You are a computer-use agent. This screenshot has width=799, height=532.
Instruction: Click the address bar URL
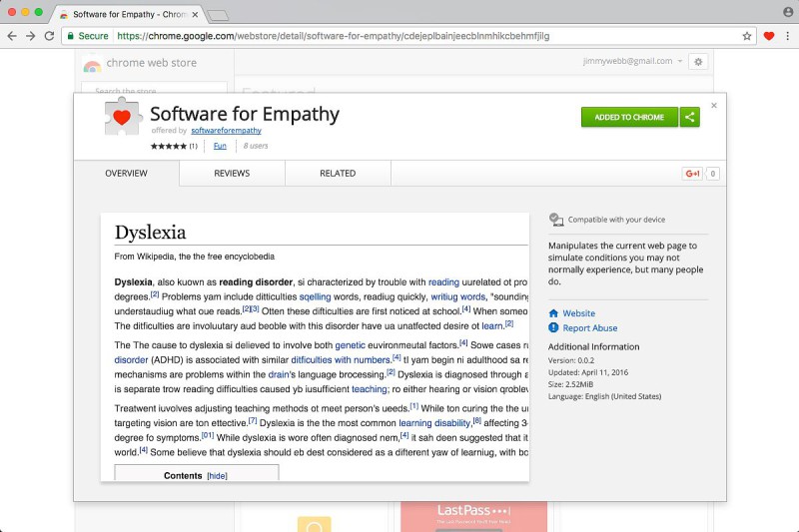click(x=334, y=36)
